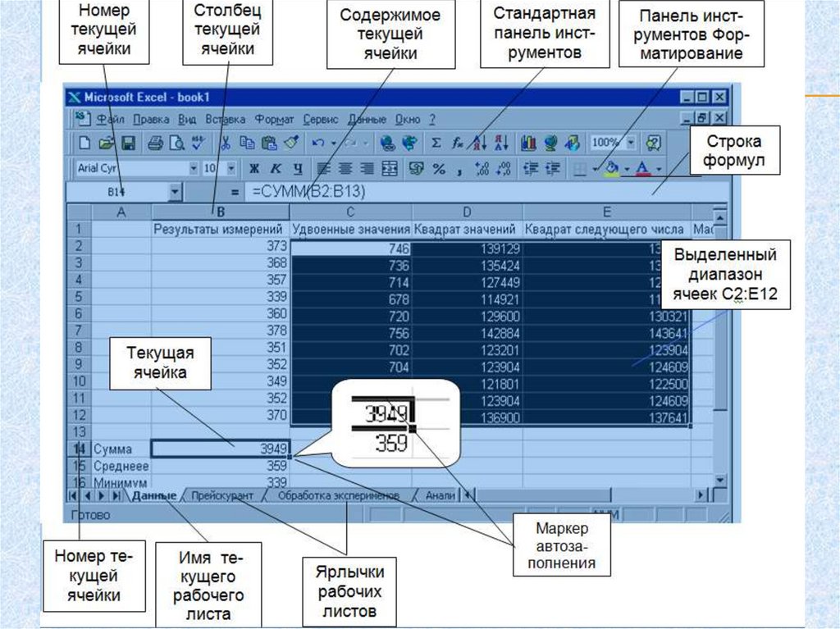Click the Percent style icon
840x629 pixels.
point(439,168)
